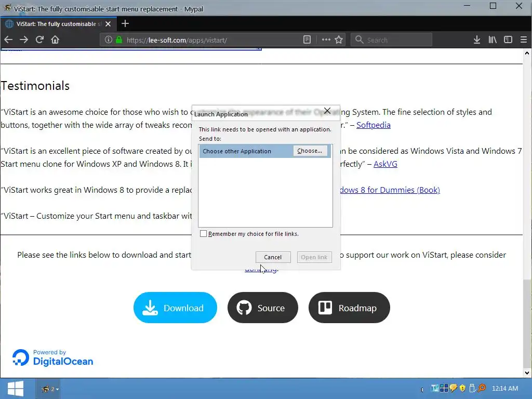
Task: Open the Downloads arrow panel in toolbar
Action: pos(477,39)
